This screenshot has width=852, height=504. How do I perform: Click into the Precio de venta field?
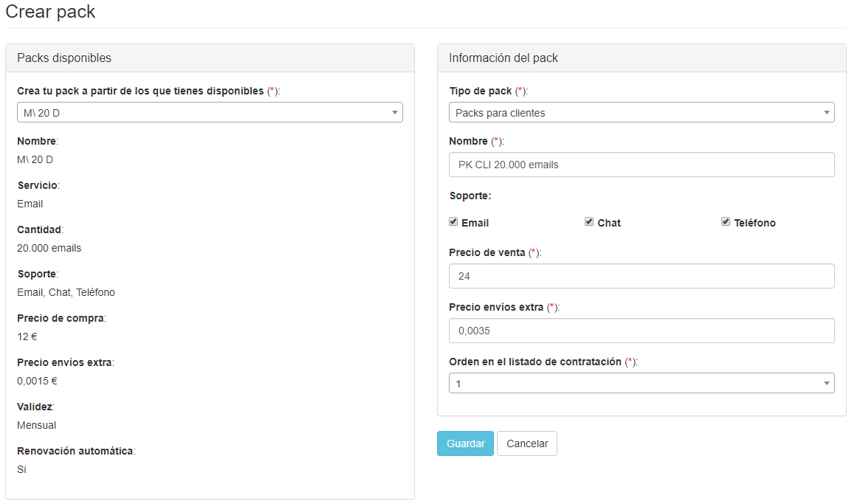(641, 276)
